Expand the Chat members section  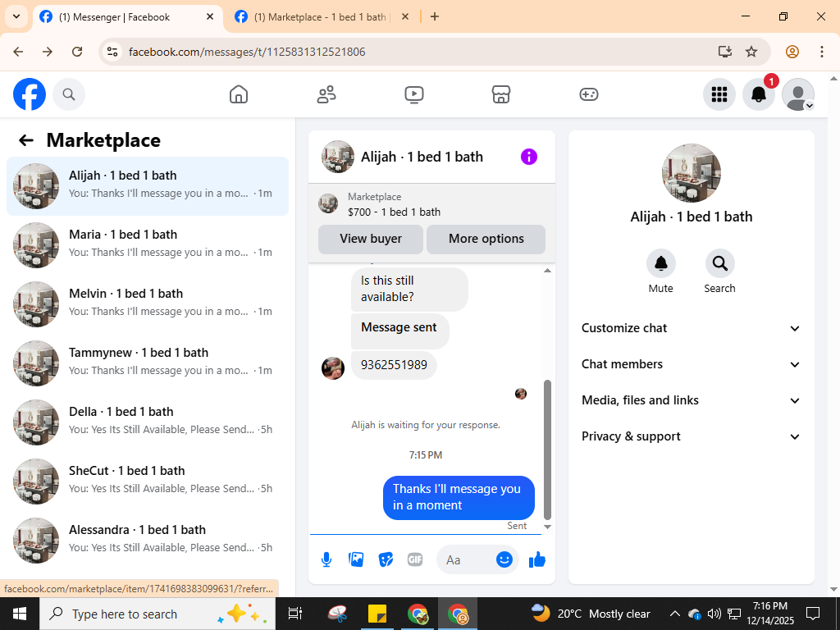[691, 364]
